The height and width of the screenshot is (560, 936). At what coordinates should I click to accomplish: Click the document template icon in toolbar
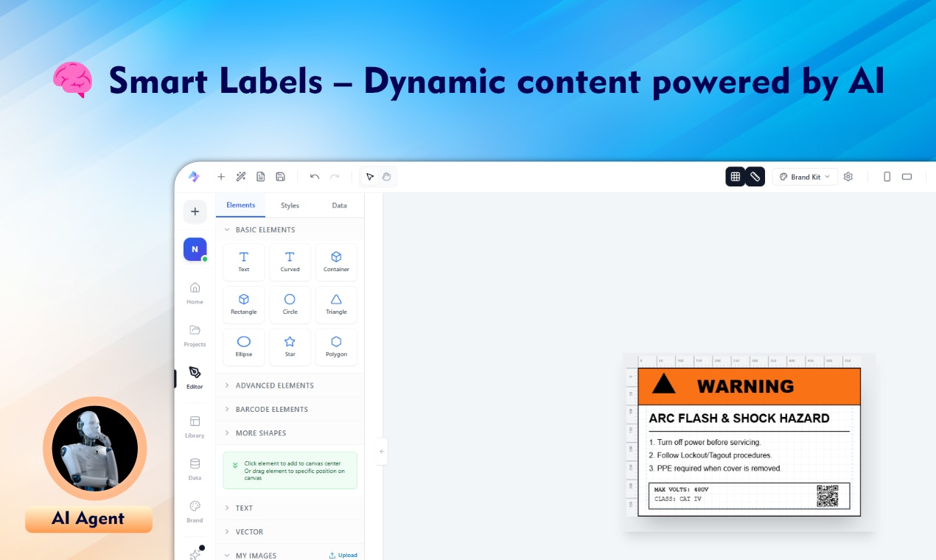click(261, 177)
